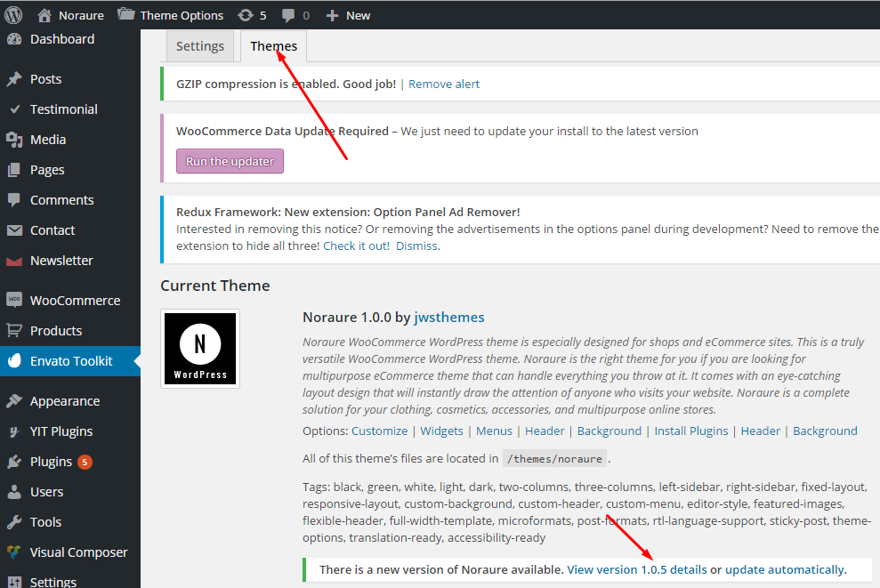This screenshot has height=588, width=880.
Task: Click the Plugins plug icon
Action: 14,461
